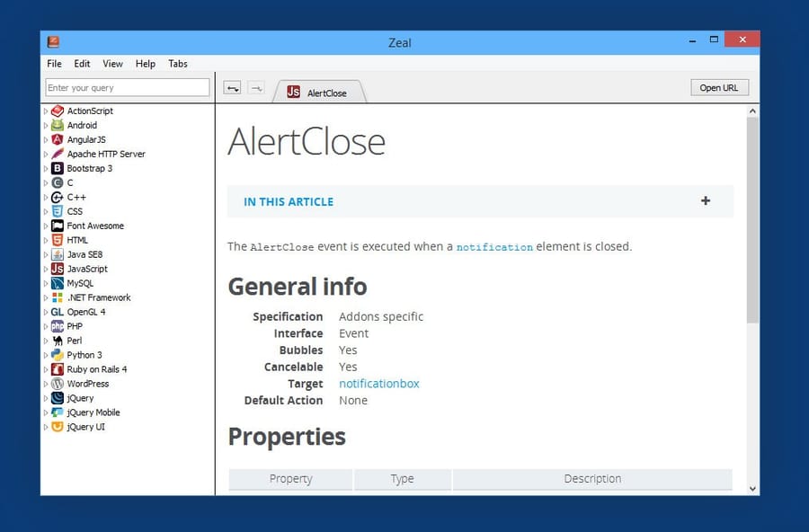Minimize the Zeal window
The image size is (809, 532).
pyautogui.click(x=692, y=40)
